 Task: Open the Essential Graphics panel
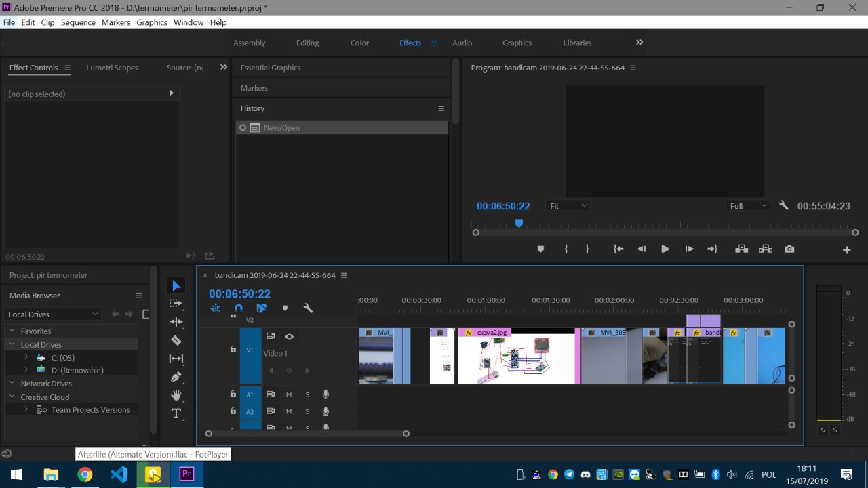[271, 68]
